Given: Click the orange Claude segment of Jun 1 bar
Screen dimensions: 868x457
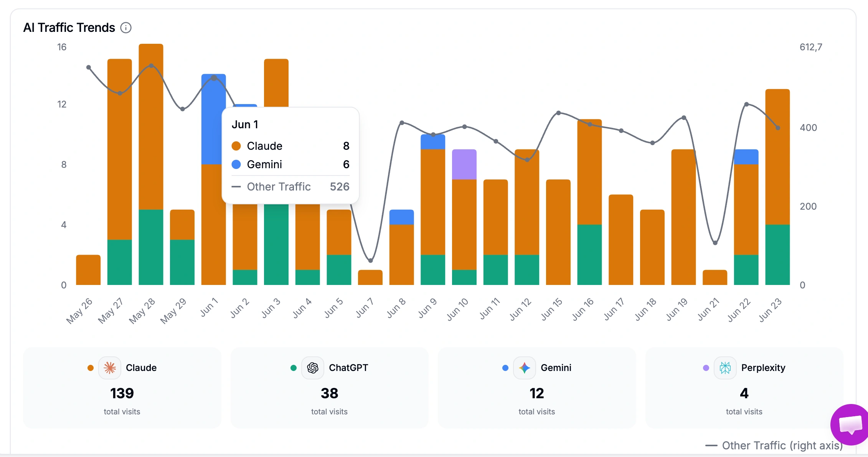Looking at the screenshot, I should coord(214,225).
